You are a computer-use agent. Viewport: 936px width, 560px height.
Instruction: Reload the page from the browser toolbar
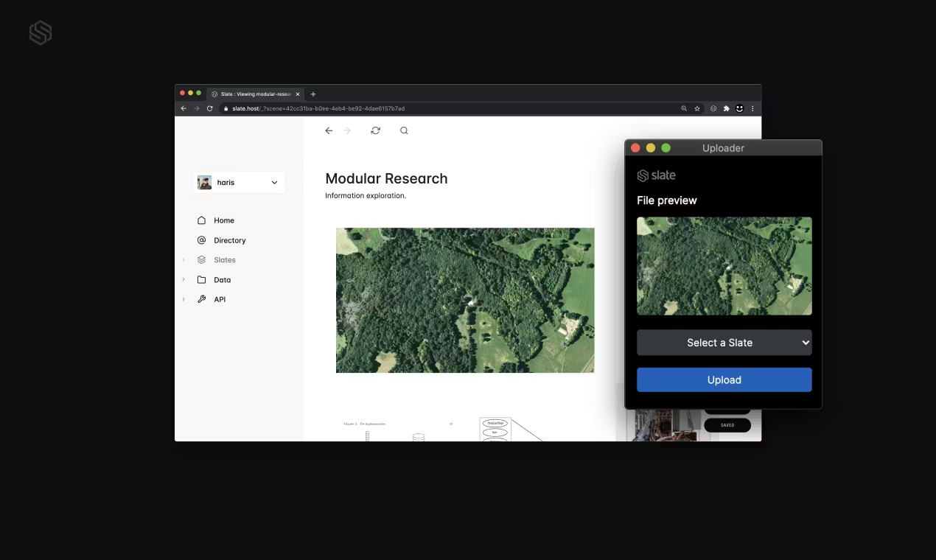click(x=210, y=108)
